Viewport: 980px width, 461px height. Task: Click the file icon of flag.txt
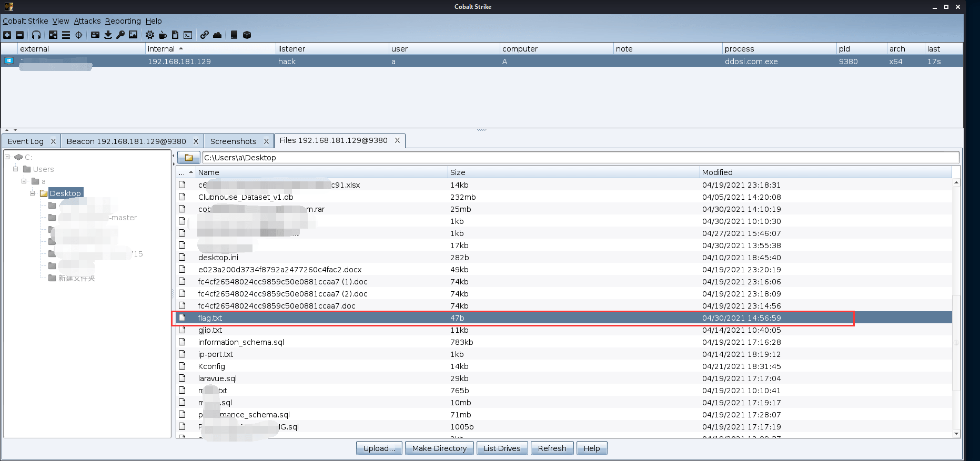tap(182, 317)
